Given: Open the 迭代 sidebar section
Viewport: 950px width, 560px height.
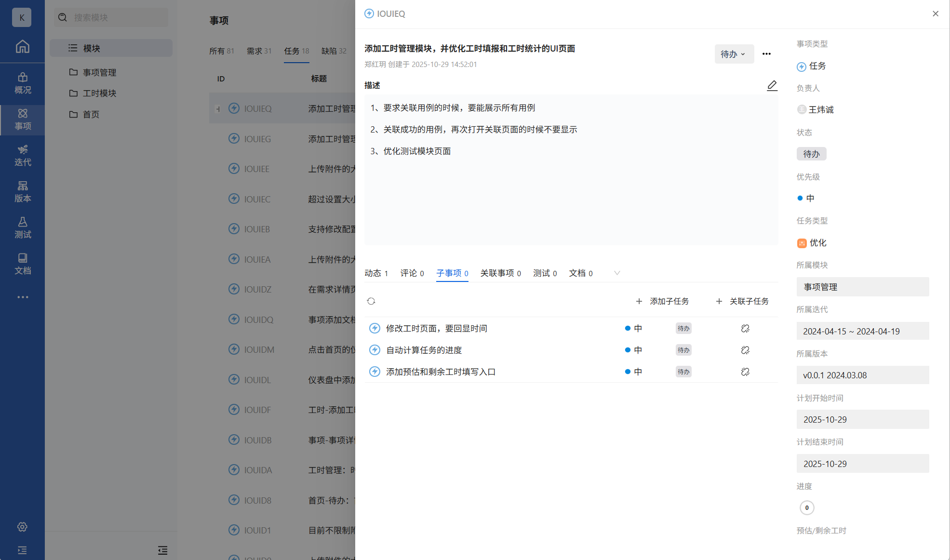Looking at the screenshot, I should point(22,156).
